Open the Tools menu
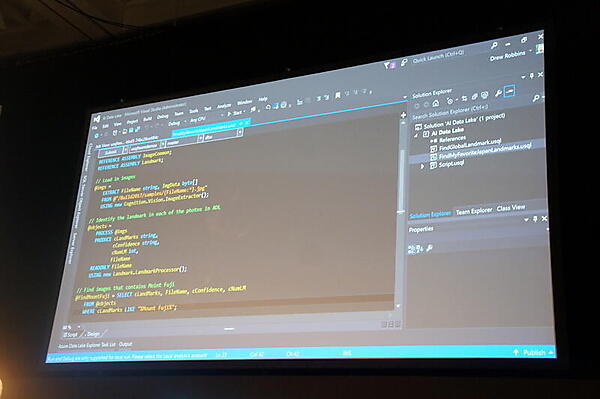Image resolution: width=600 pixels, height=399 pixels. click(194, 111)
